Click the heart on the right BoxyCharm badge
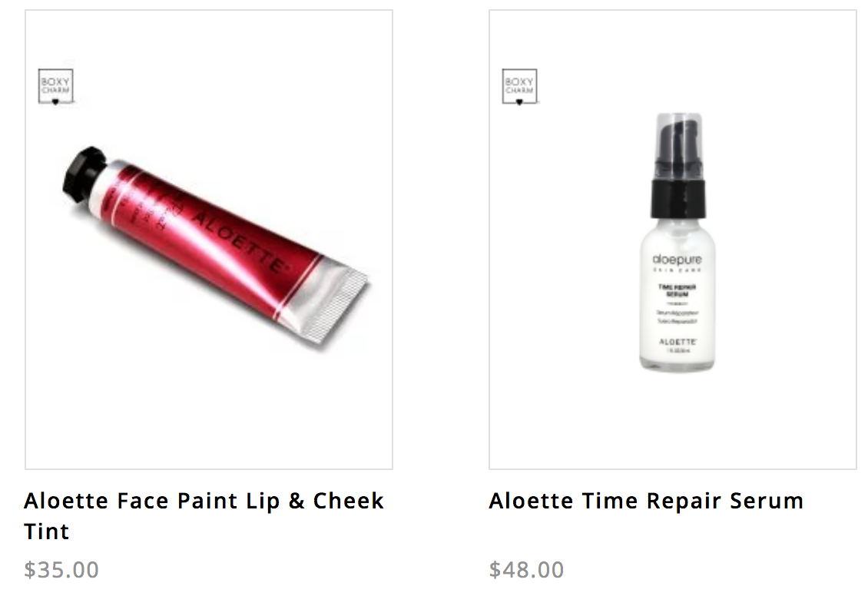This screenshot has height=596, width=868. pos(519,102)
